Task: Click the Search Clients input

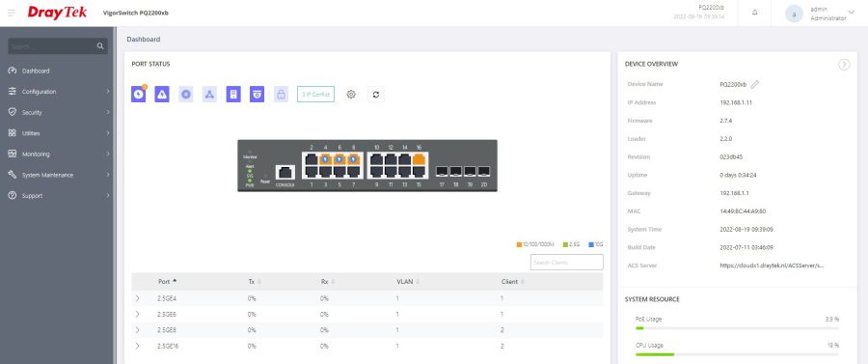Action: [x=567, y=262]
